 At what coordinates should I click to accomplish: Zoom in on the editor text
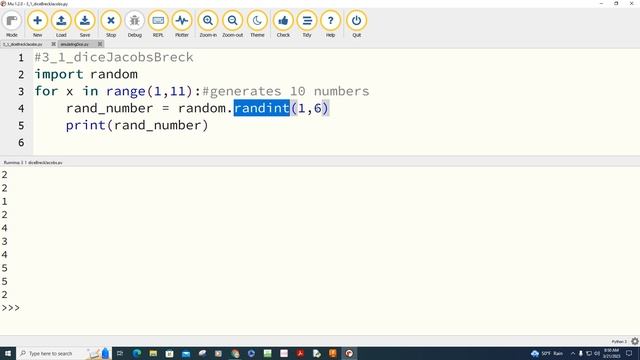click(x=208, y=24)
